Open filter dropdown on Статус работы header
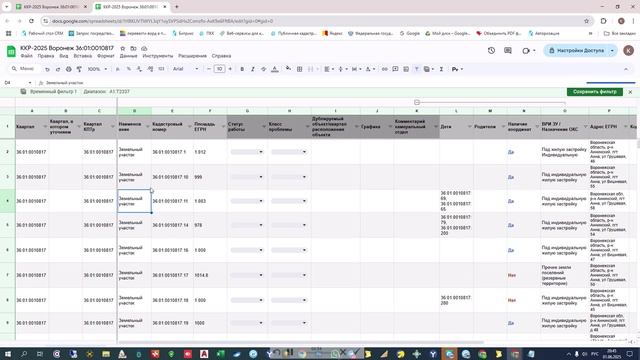 [264, 127]
